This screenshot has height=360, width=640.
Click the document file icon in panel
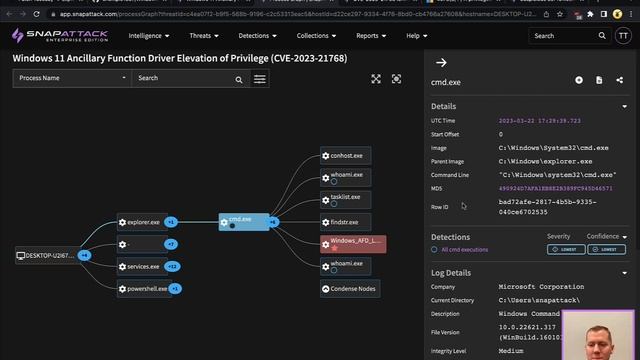pos(599,80)
